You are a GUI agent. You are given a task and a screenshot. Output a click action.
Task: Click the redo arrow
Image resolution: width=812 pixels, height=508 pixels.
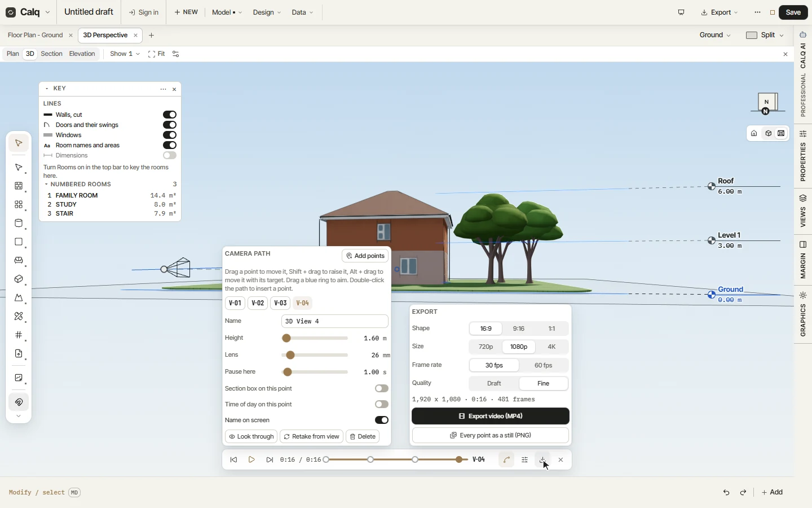(744, 493)
